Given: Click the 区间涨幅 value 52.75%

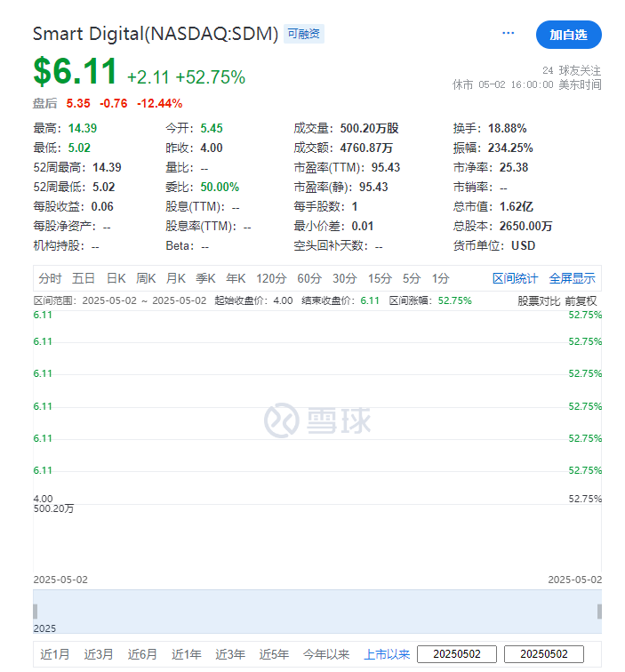Looking at the screenshot, I should [455, 300].
